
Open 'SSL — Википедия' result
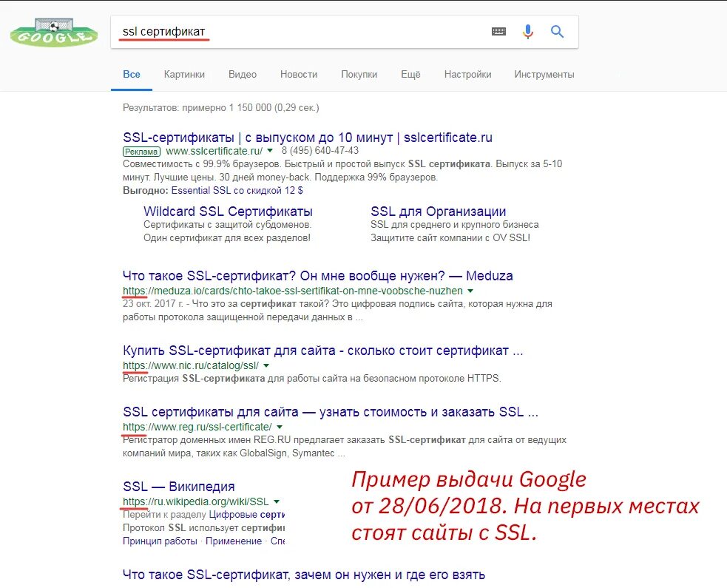[x=178, y=487]
